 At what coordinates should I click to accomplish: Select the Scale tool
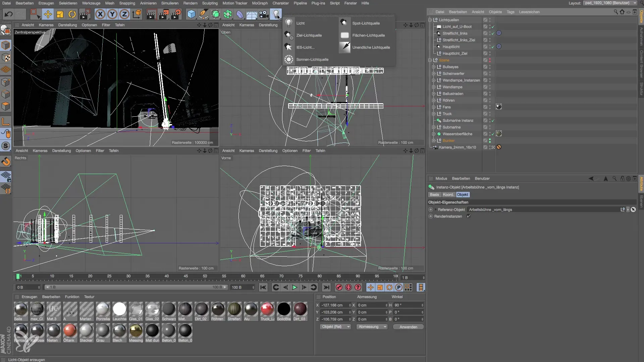[60, 14]
